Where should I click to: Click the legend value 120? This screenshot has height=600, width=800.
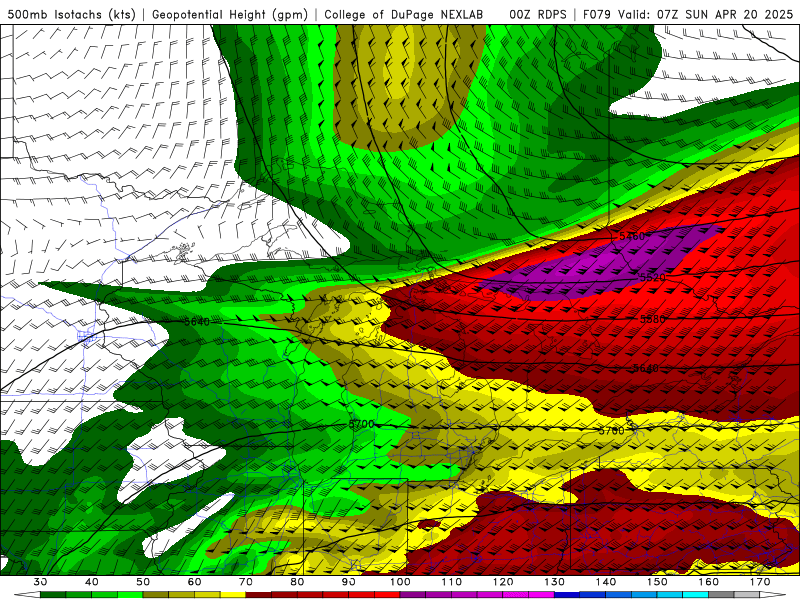coord(503,582)
